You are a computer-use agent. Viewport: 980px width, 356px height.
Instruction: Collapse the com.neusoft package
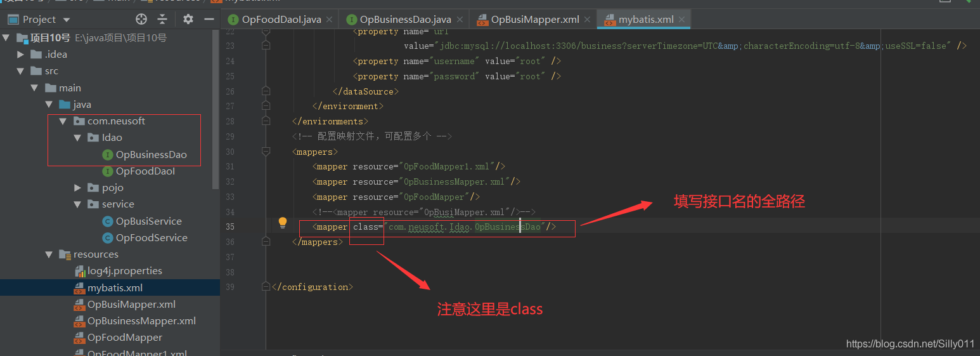(x=63, y=121)
